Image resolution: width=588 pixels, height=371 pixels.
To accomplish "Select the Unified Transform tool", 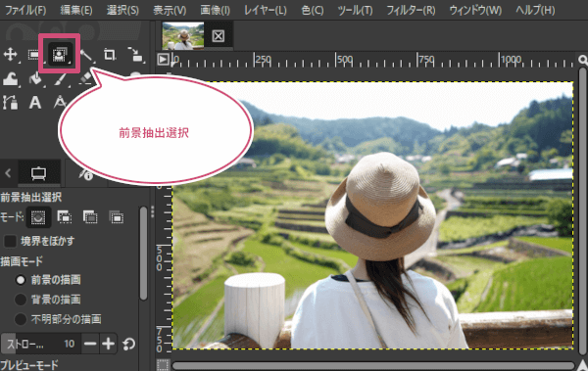I will (135, 55).
